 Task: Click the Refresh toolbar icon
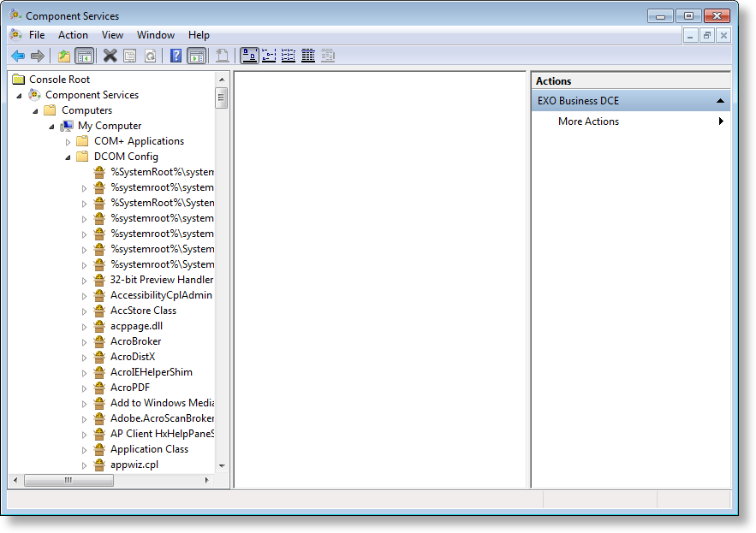152,56
